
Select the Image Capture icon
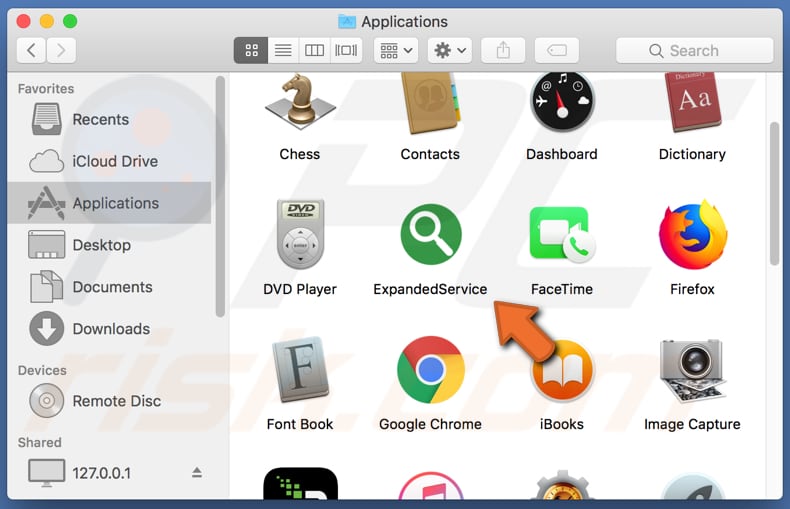692,370
